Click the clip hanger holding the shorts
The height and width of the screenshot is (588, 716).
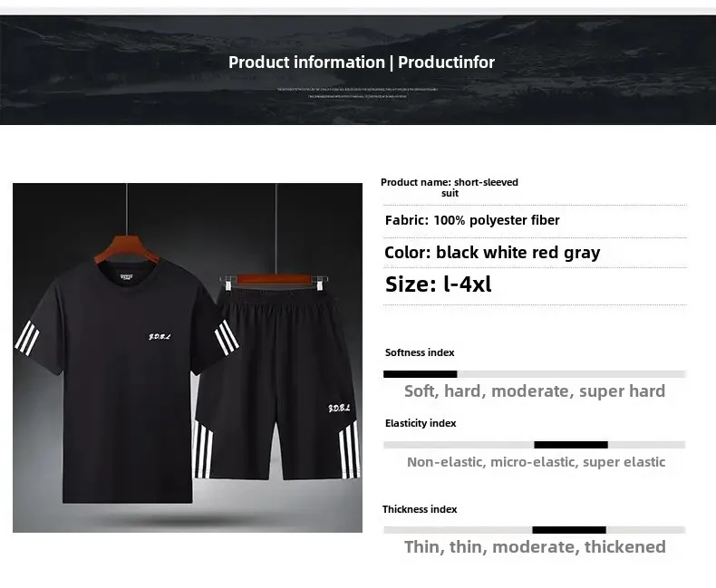pos(274,280)
